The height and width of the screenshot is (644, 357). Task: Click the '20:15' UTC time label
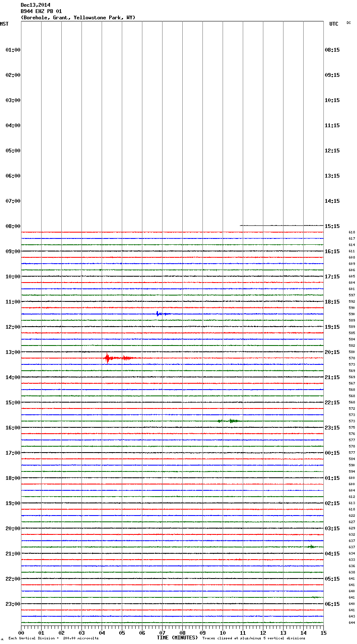(x=332, y=352)
